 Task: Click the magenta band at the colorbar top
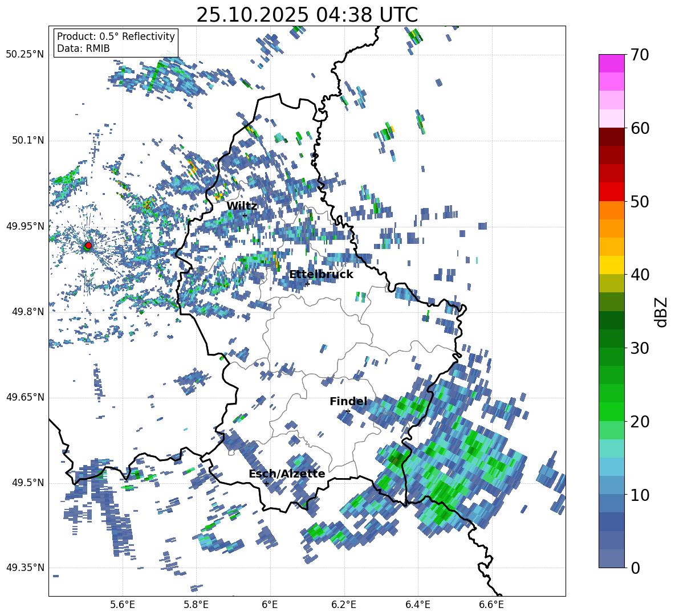(x=612, y=64)
